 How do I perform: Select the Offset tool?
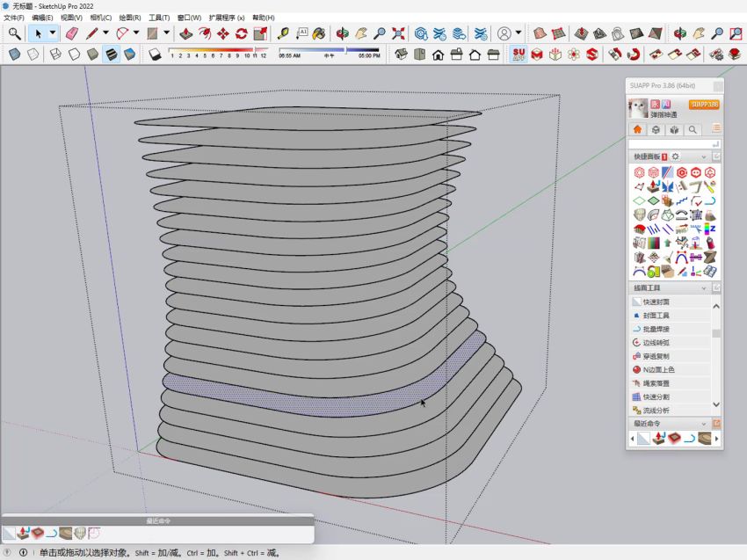coord(205,33)
